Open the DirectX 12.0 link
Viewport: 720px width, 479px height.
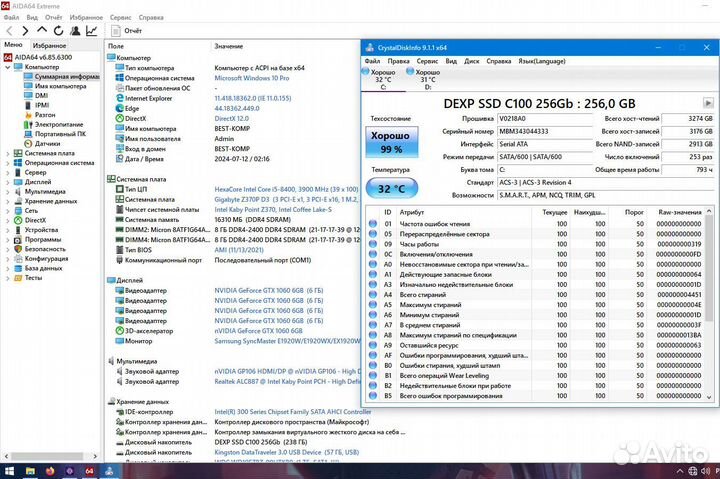[231, 118]
